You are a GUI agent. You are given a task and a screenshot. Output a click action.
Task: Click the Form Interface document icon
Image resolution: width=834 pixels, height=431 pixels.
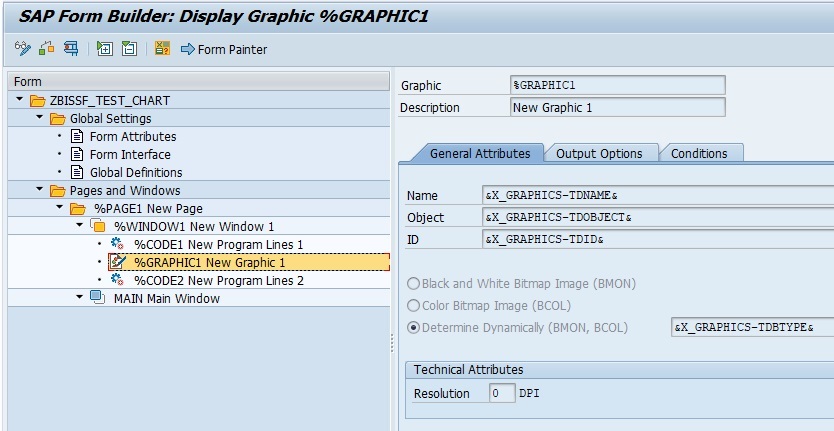pos(77,154)
